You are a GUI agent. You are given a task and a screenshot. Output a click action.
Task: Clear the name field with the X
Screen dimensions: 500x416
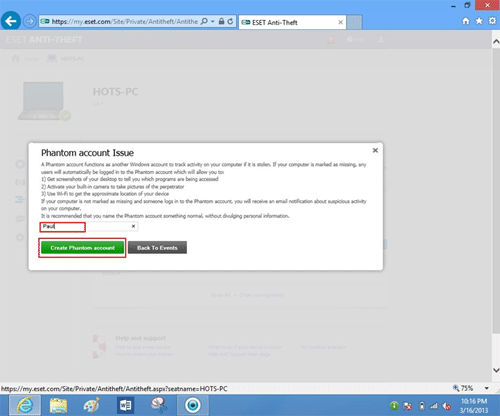(x=133, y=226)
